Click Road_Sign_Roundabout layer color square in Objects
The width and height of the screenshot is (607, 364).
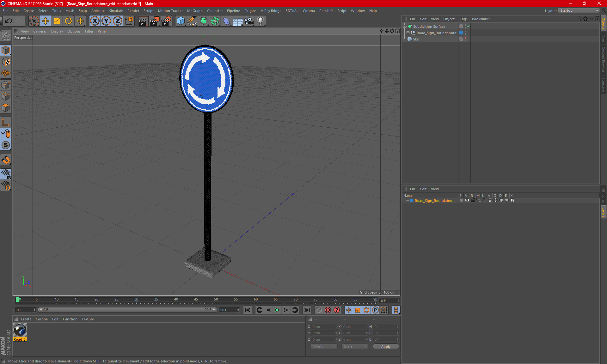coord(461,33)
